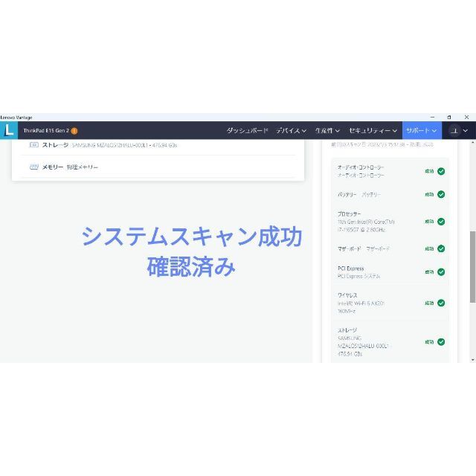The width and height of the screenshot is (476, 476).
Task: Expand the セキュリティー dropdown menu
Action: pyautogui.click(x=373, y=131)
